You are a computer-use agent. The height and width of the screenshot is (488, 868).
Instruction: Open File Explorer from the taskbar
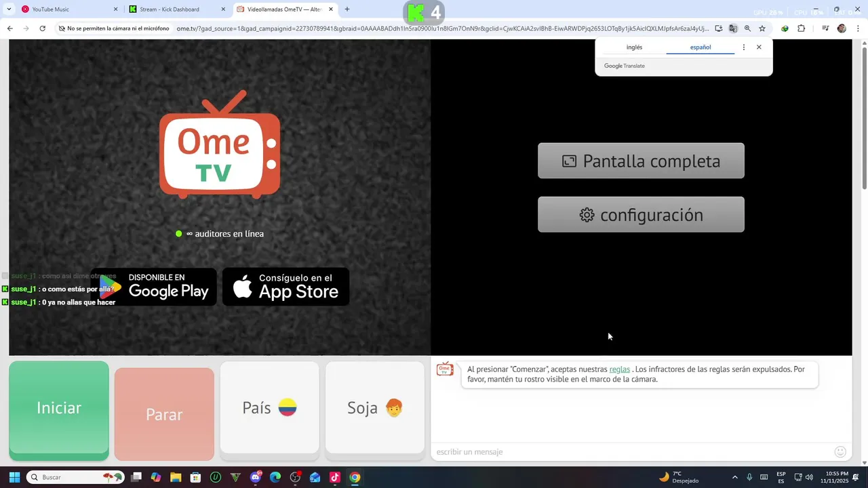pyautogui.click(x=176, y=477)
